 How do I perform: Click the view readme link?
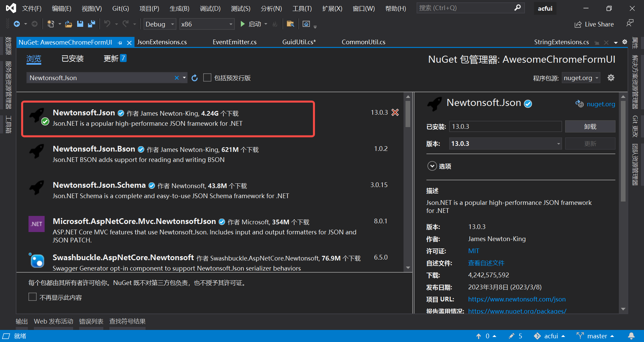(486, 263)
